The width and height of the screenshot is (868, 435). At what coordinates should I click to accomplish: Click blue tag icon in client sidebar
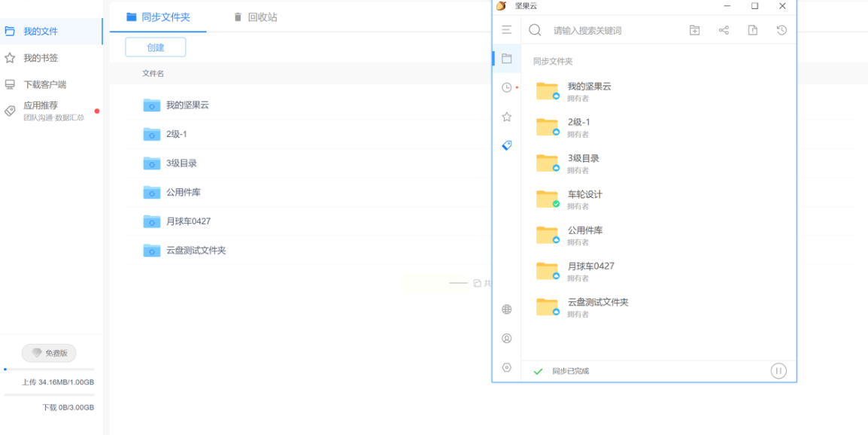tap(506, 146)
